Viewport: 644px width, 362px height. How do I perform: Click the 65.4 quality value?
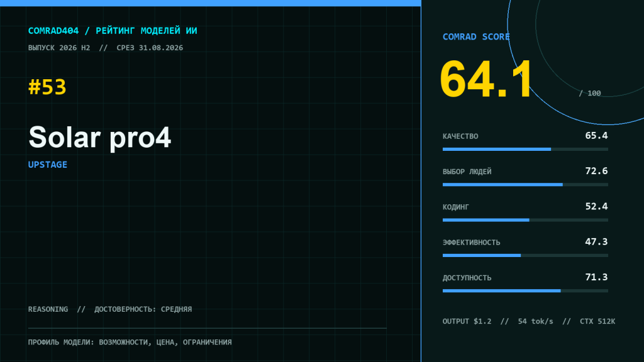point(596,136)
